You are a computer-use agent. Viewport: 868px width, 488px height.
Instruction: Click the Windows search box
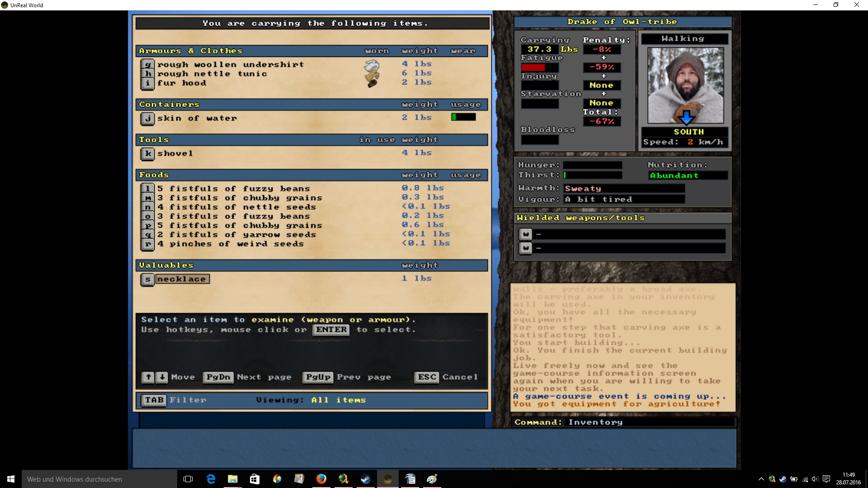click(x=99, y=479)
